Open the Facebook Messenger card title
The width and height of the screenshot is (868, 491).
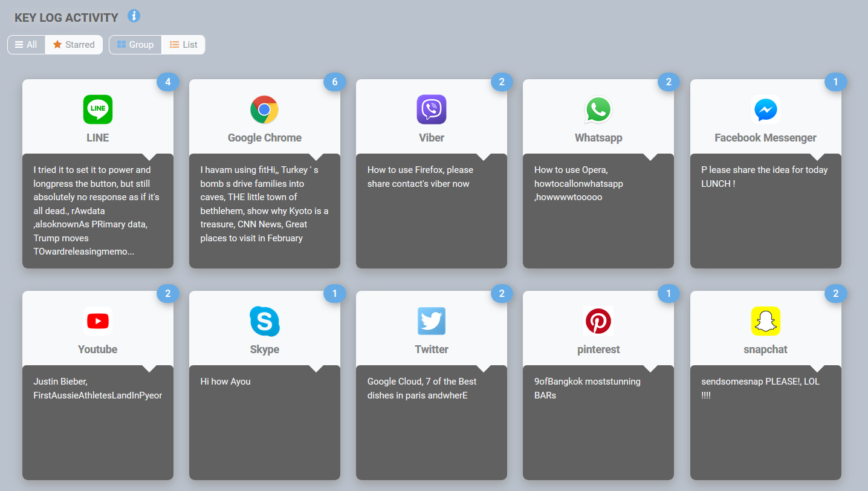766,138
